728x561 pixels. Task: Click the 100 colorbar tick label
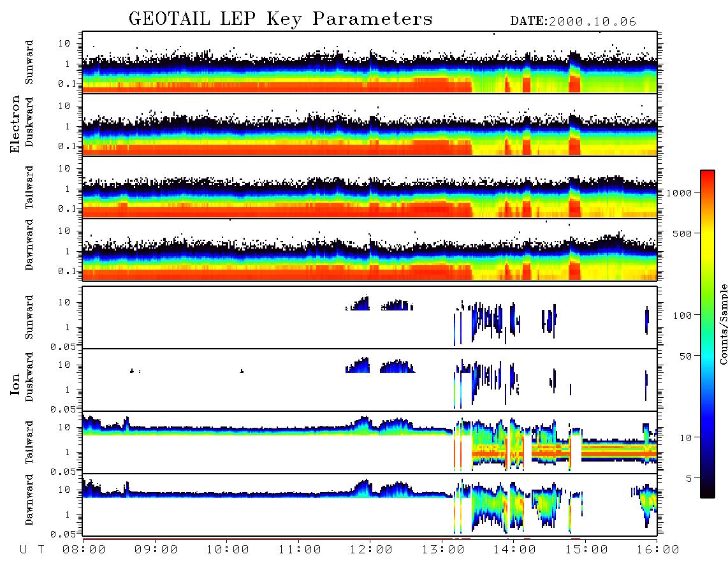[x=683, y=316]
